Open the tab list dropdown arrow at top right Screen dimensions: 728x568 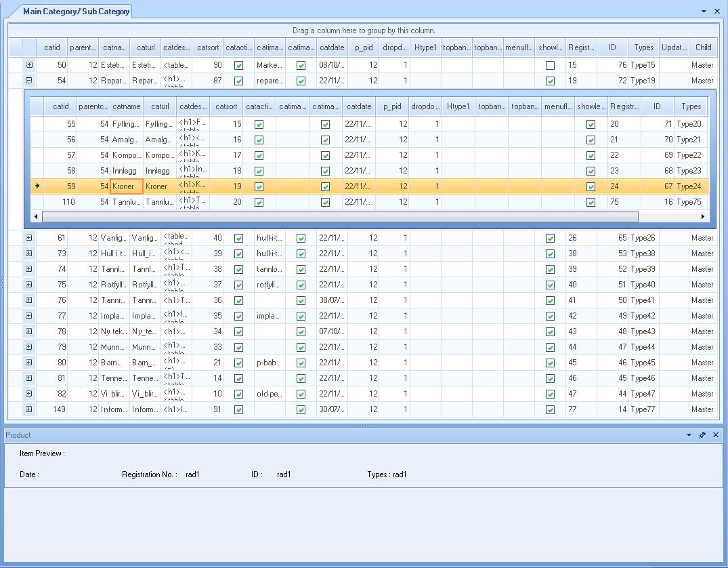tap(704, 11)
